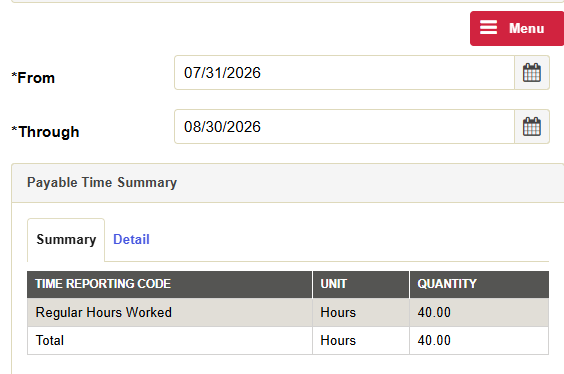This screenshot has width=564, height=374.
Task: Click the Hours unit in Regular Hours row
Action: (x=338, y=313)
